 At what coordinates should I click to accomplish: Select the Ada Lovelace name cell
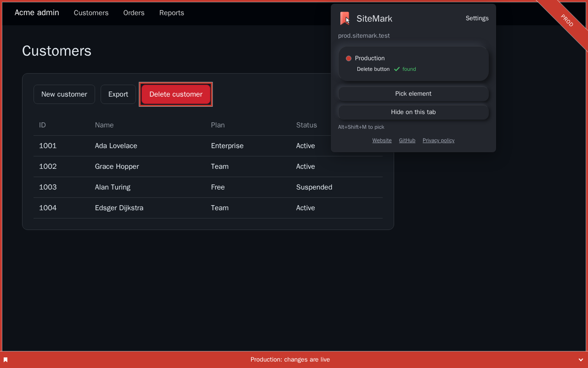116,146
